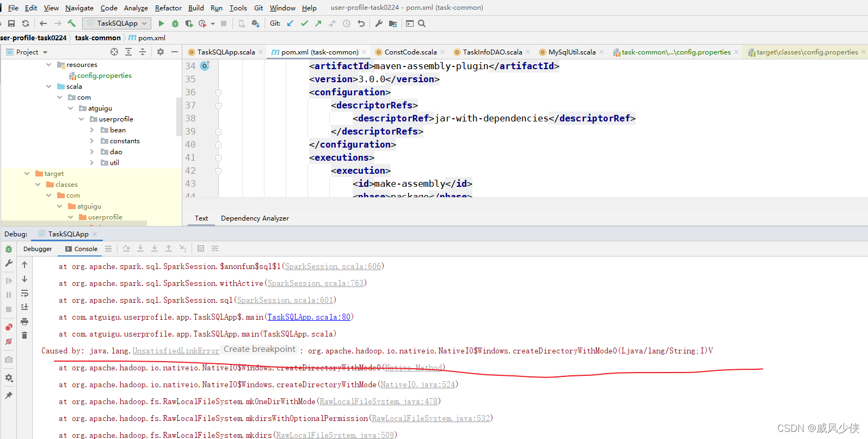Open Debug settings gear in sidebar

(9, 377)
